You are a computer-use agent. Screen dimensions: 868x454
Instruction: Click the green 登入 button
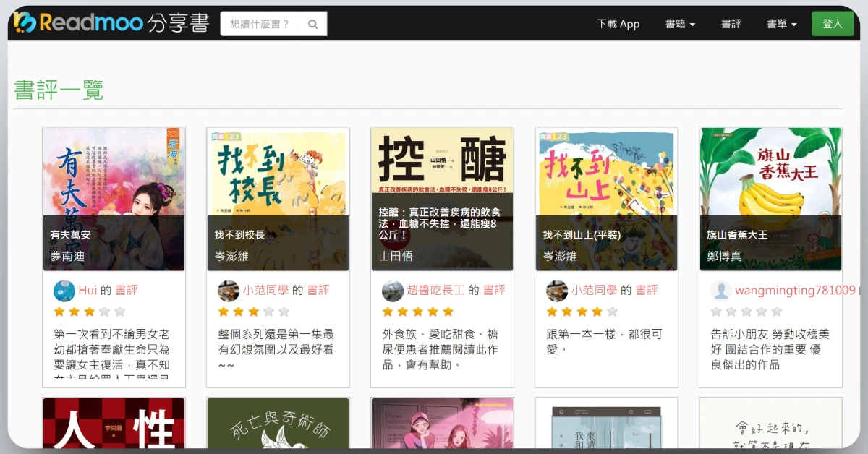[x=833, y=24]
